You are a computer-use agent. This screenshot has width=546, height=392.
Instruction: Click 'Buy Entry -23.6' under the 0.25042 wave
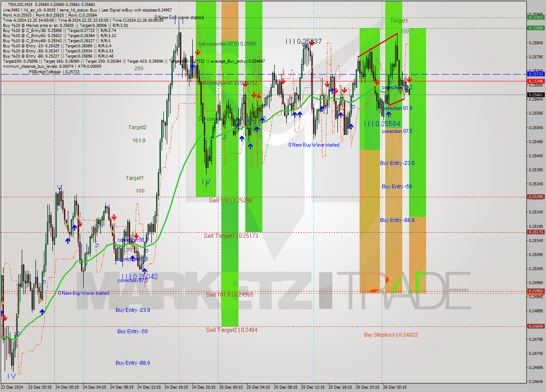pos(133,310)
